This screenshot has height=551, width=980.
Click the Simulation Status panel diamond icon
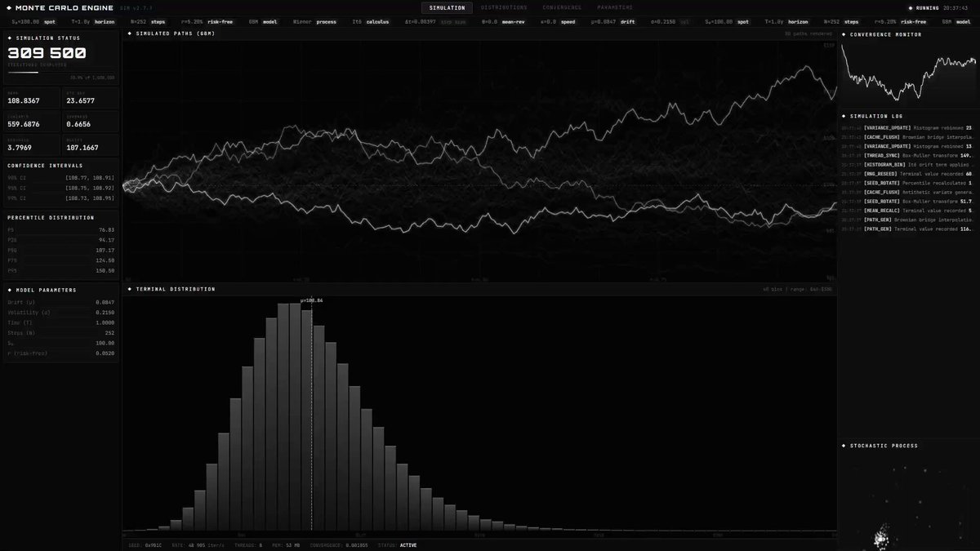(x=8, y=36)
